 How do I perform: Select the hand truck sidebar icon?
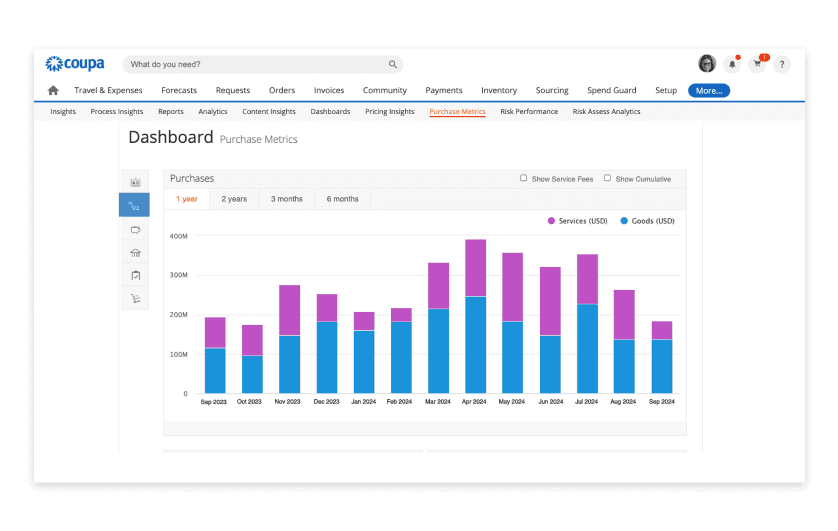(x=134, y=298)
